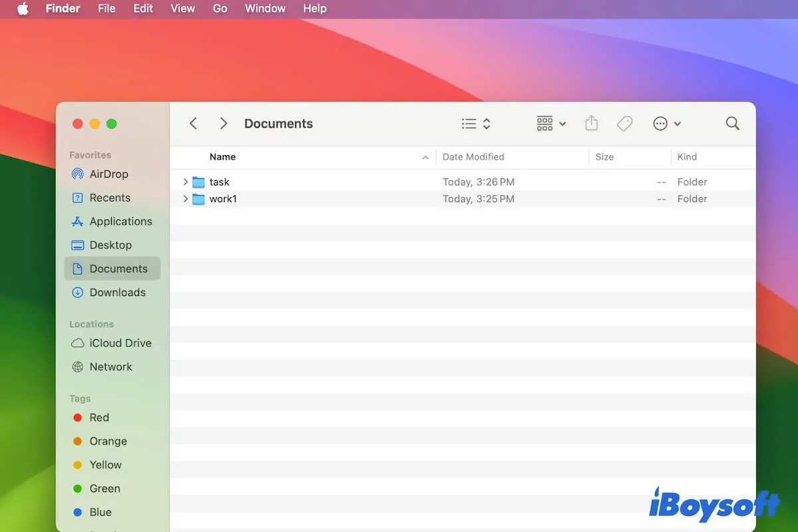Viewport: 798px width, 532px height.
Task: Click the Kind cell of the task row
Action: click(x=692, y=182)
